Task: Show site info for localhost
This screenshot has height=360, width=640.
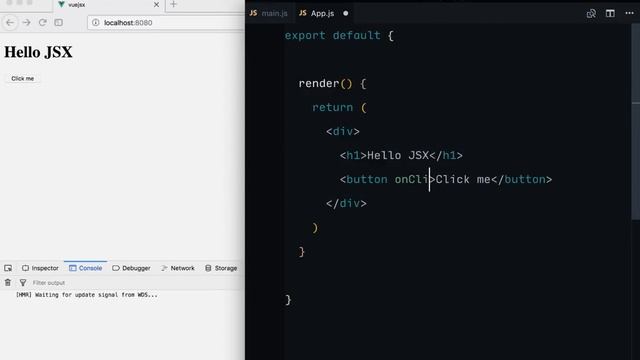Action: (96, 22)
